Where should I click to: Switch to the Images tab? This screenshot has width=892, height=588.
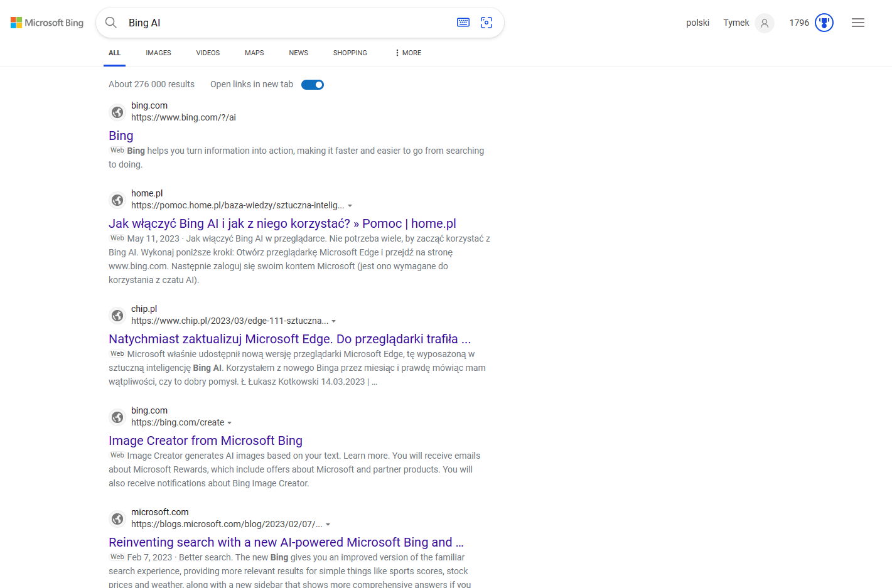pos(158,53)
